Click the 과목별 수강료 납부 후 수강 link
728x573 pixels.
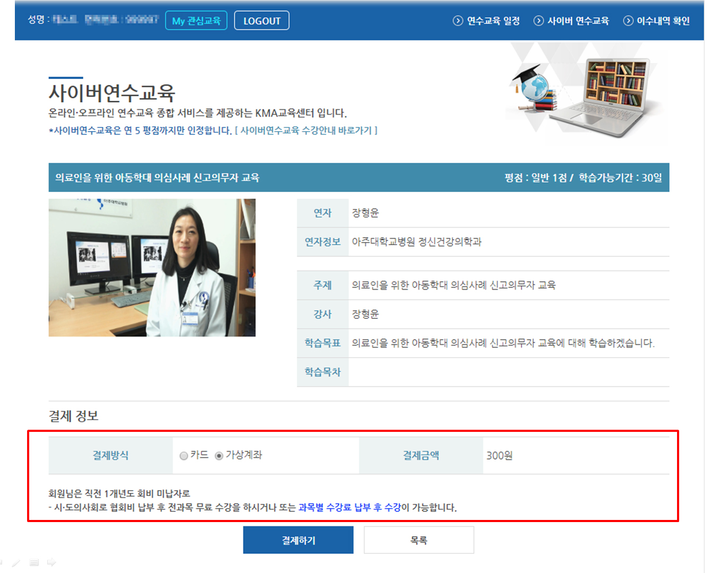349,508
